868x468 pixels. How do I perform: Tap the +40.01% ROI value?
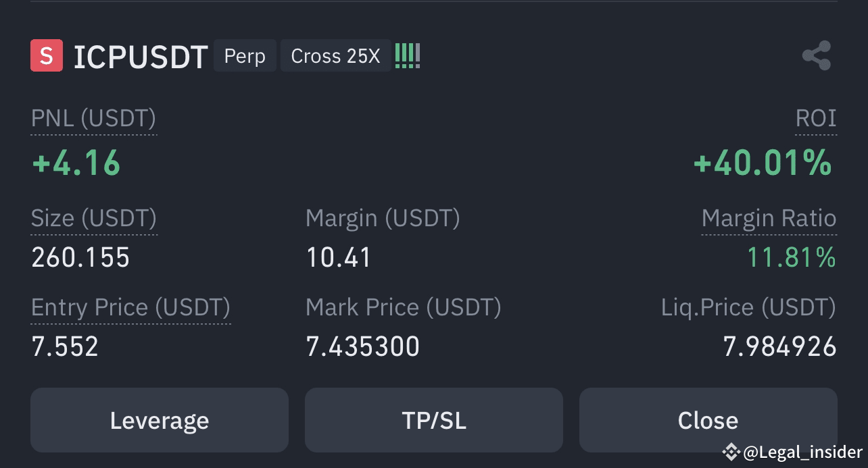point(763,163)
